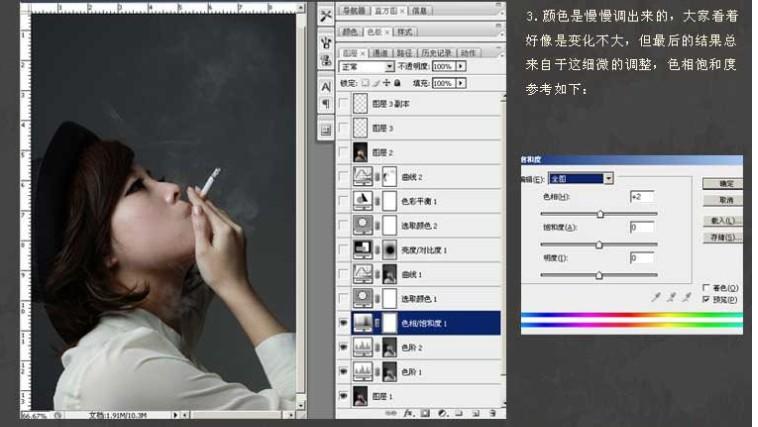Viewport: 758px width, 427px height.
Task: Switch to the 通道 channels tab
Action: [x=380, y=53]
